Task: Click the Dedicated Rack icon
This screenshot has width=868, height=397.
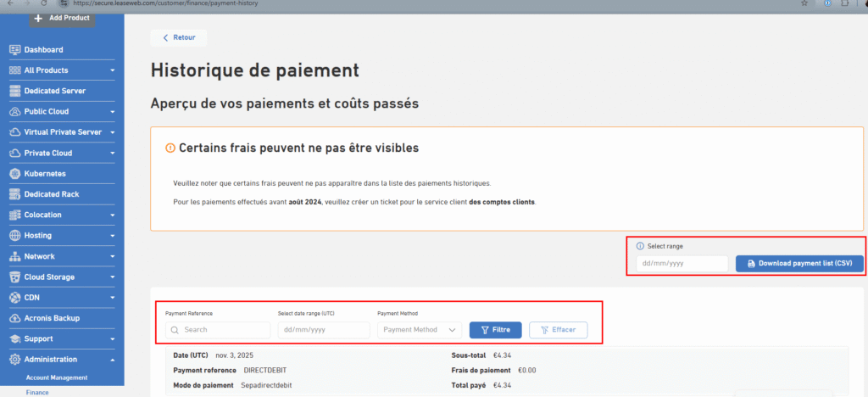Action: [15, 194]
